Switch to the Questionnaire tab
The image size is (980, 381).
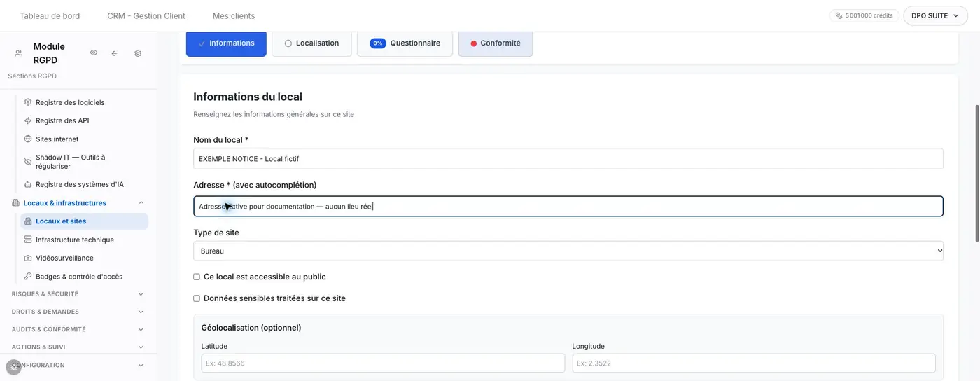pos(405,43)
